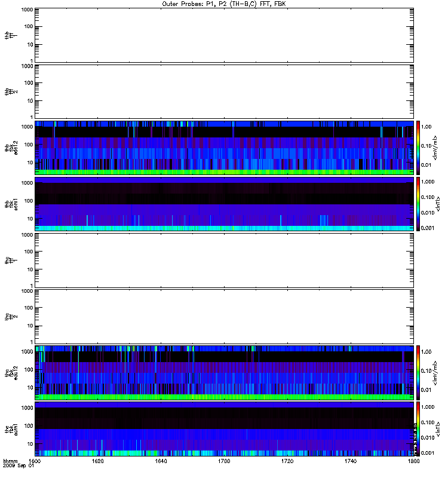Viewport: 448px width, 478px height.
Task: Click inside the thc fbk edc12 spectrogram
Action: [x=224, y=372]
